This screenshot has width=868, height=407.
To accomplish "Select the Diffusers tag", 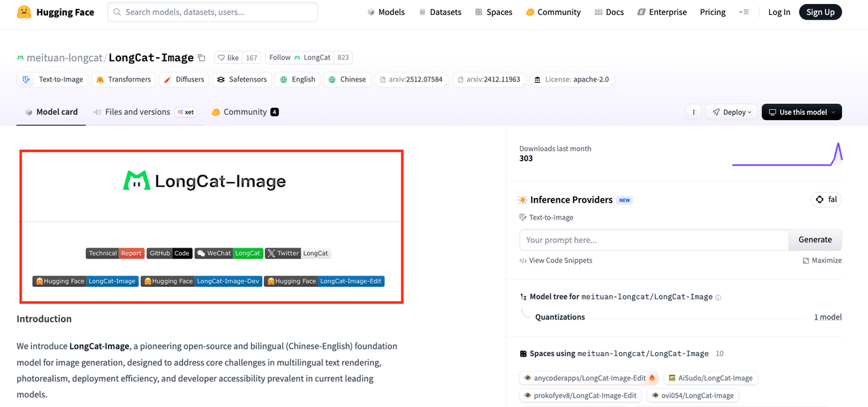I will (184, 79).
